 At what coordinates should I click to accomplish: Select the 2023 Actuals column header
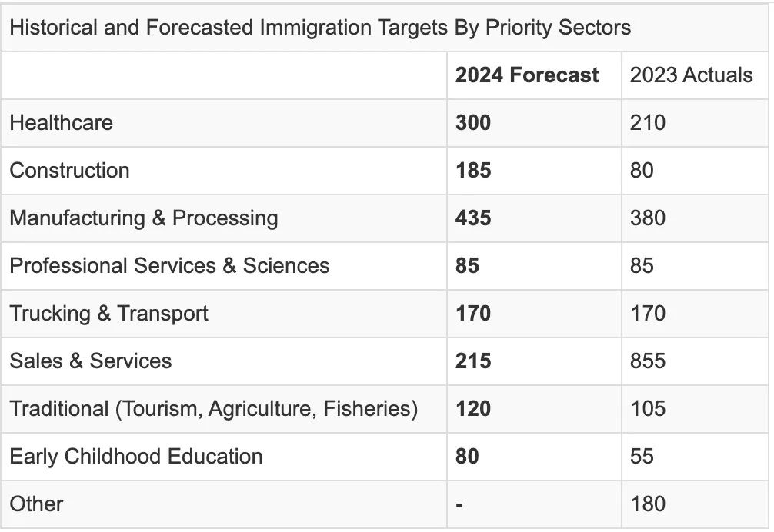(691, 75)
